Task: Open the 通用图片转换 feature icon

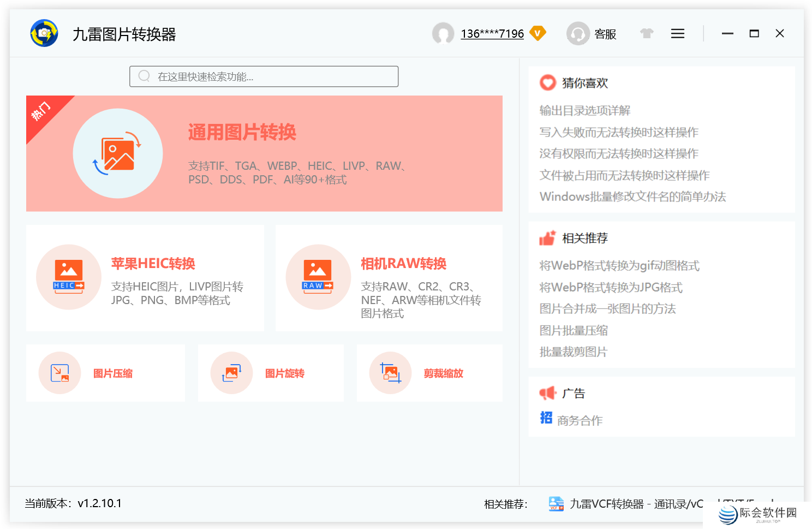Action: tap(118, 153)
